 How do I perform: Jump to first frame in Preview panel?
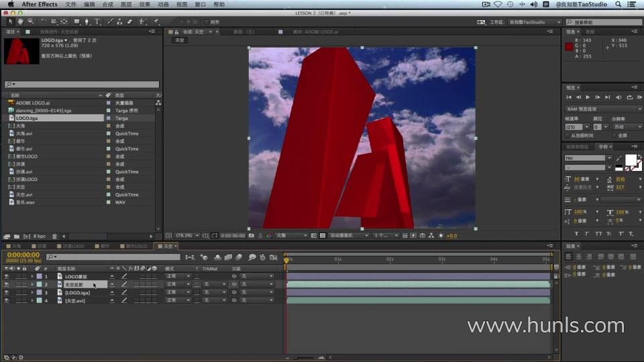[568, 97]
